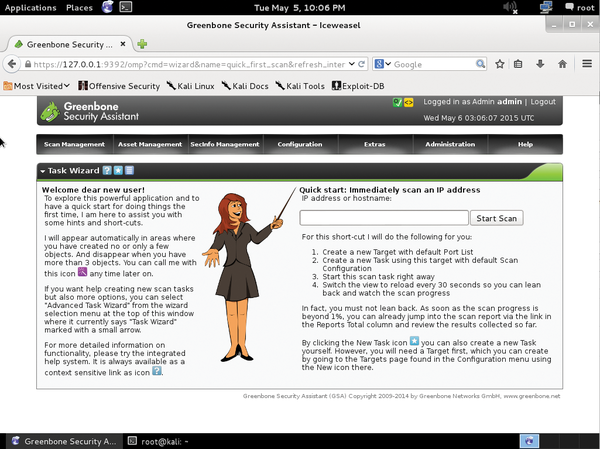This screenshot has height=449, width=600.
Task: Click the Logout link
Action: click(x=543, y=101)
